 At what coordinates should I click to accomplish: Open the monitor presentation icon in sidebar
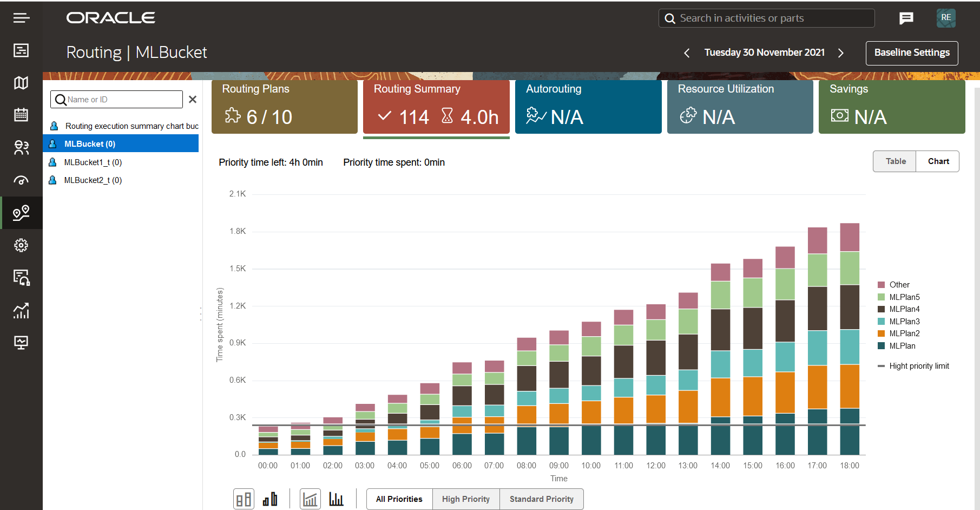tap(21, 343)
